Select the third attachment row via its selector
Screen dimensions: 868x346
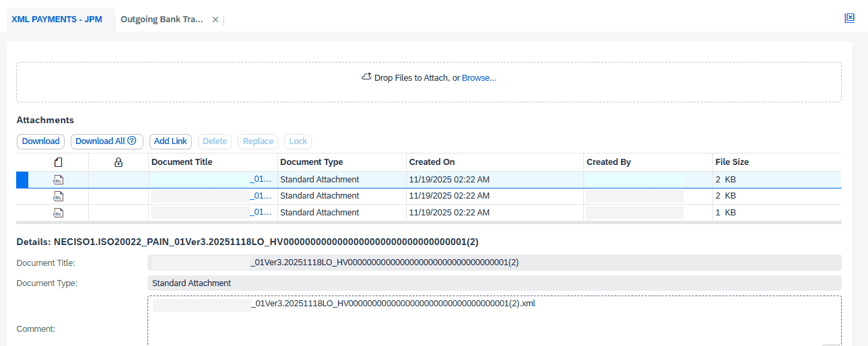pos(22,213)
